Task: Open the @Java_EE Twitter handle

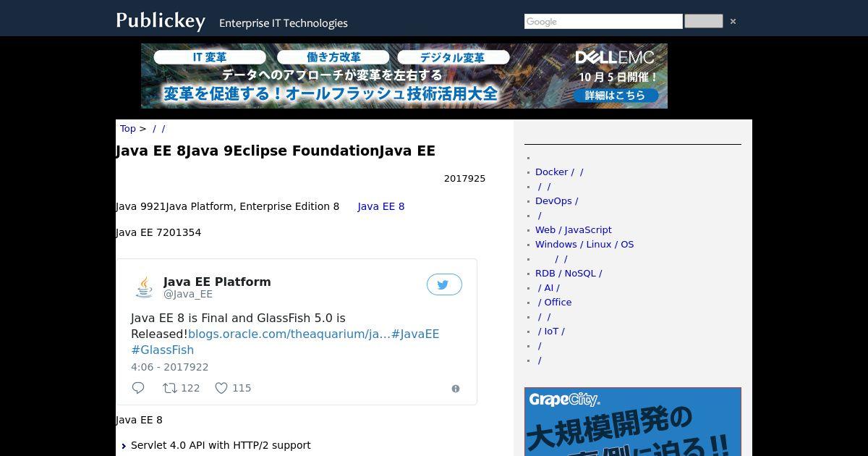Action: coord(188,294)
